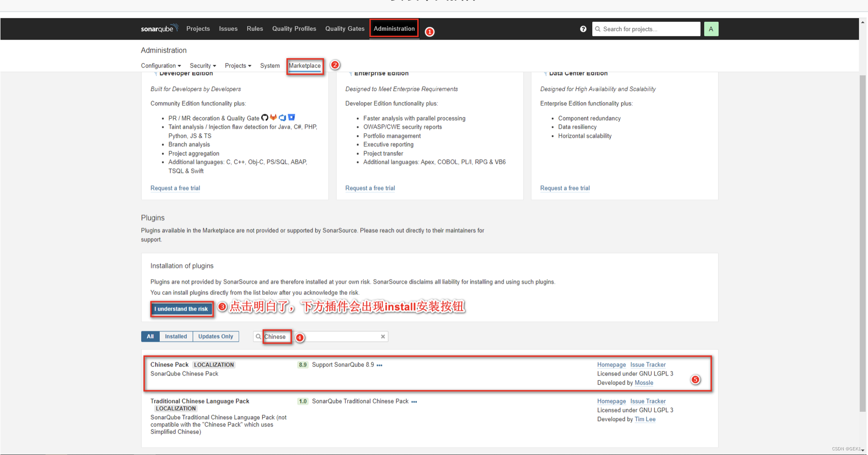Screen dimensions: 868x455
Task: Click the Chinese Pack plugin name
Action: point(170,365)
